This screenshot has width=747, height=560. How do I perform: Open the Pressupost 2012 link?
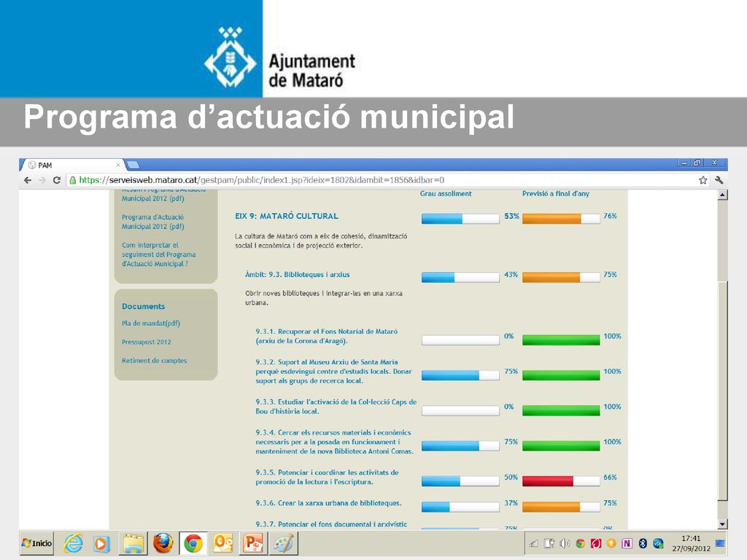point(146,342)
